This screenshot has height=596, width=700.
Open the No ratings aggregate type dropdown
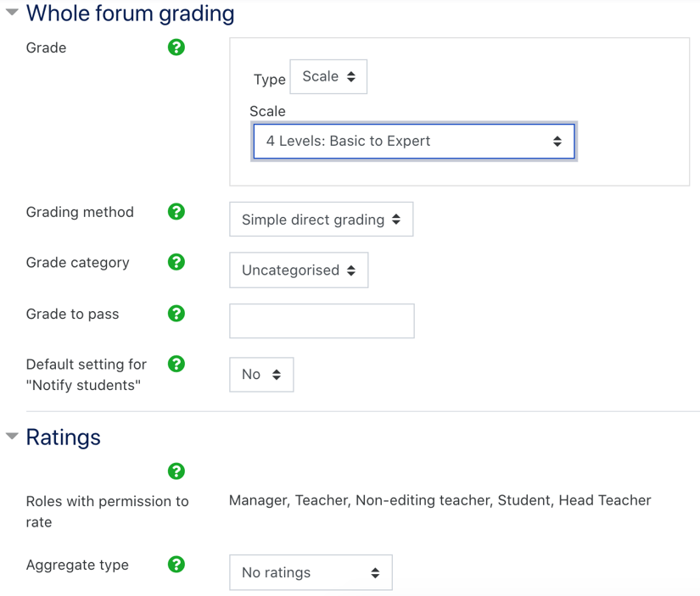[x=311, y=572]
